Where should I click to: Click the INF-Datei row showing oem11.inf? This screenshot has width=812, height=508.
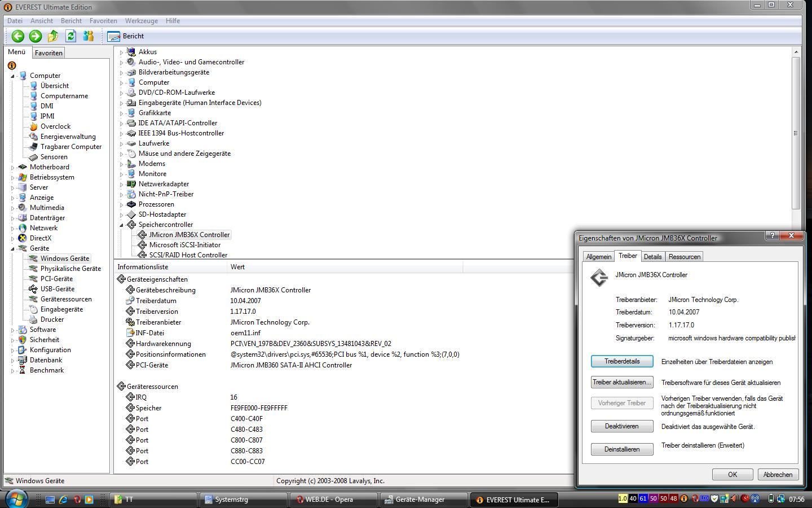pos(344,333)
